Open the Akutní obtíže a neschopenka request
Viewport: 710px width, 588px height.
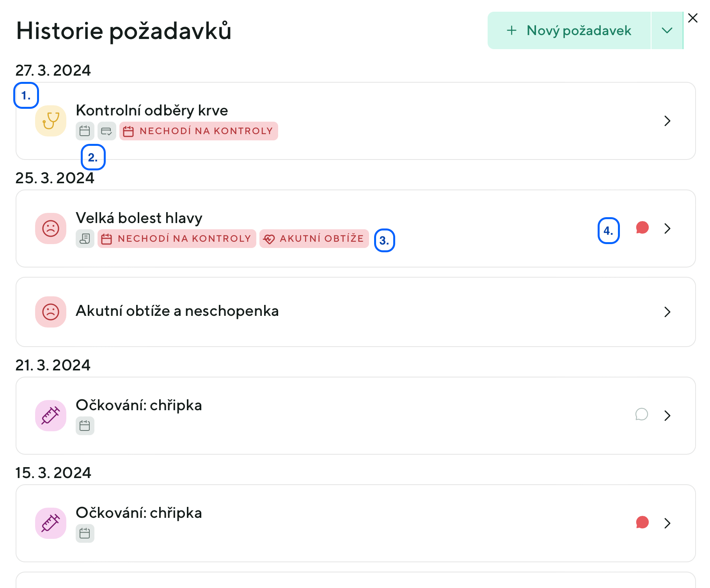pyautogui.click(x=177, y=311)
